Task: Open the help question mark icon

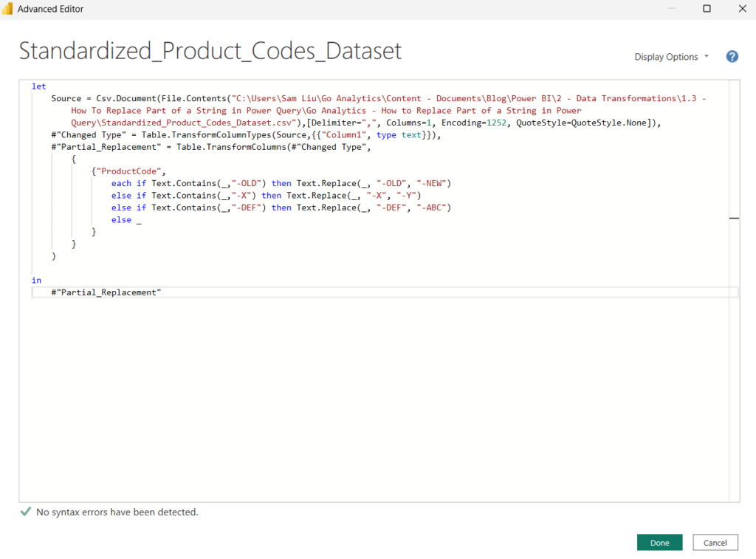Action: point(732,57)
